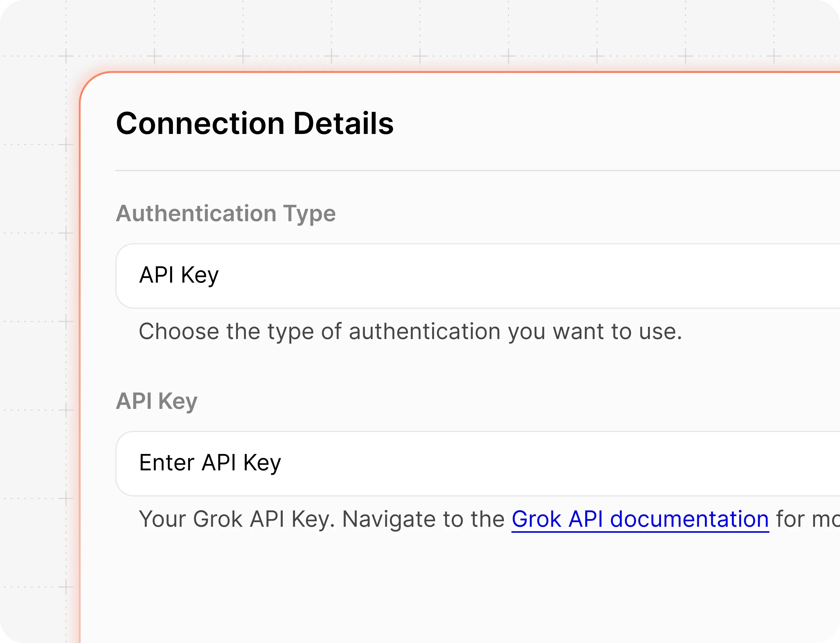This screenshot has height=643, width=840.
Task: Open the Grok API documentation link
Action: tap(640, 519)
